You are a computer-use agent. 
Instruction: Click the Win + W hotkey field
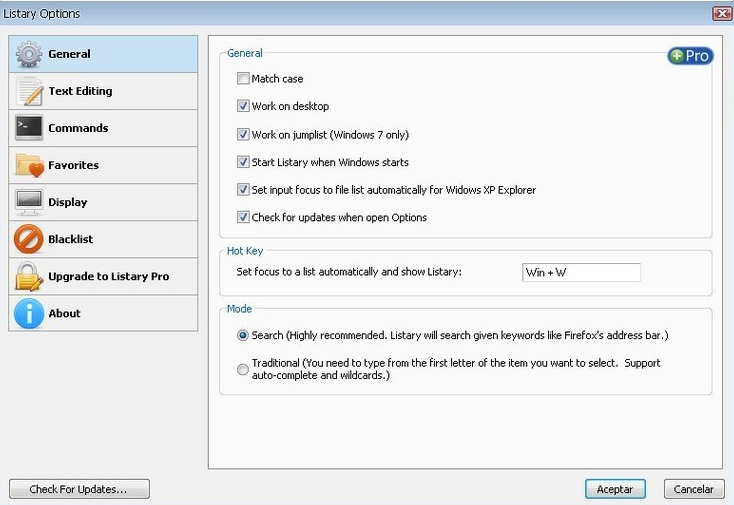(x=581, y=272)
